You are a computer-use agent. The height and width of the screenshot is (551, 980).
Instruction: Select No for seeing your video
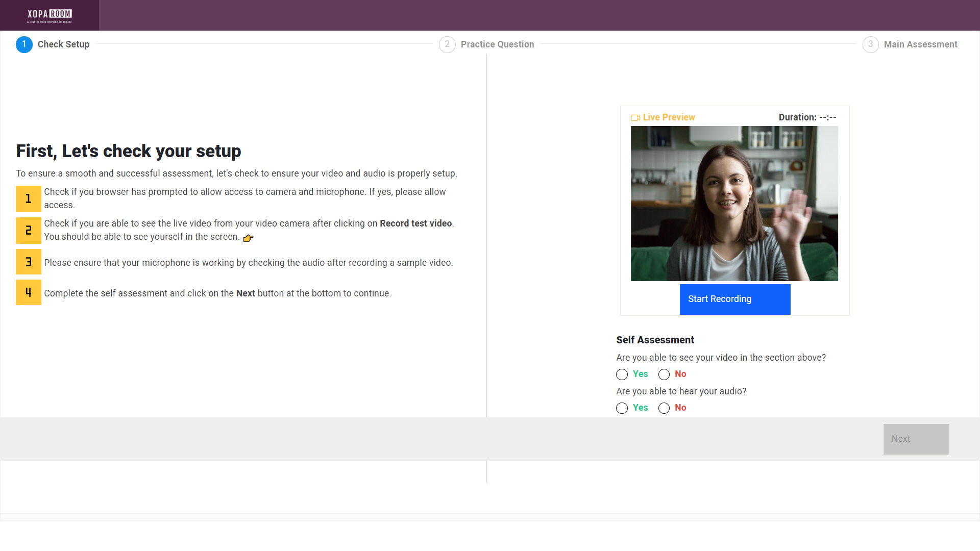[664, 374]
